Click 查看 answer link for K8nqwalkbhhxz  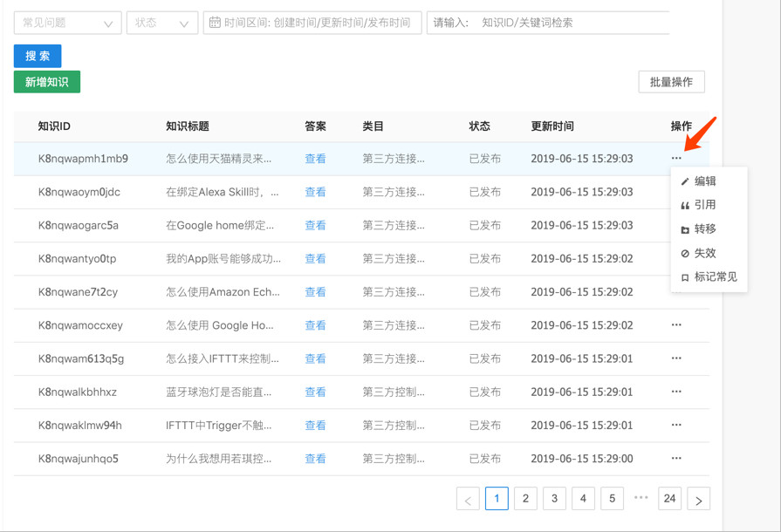point(315,392)
